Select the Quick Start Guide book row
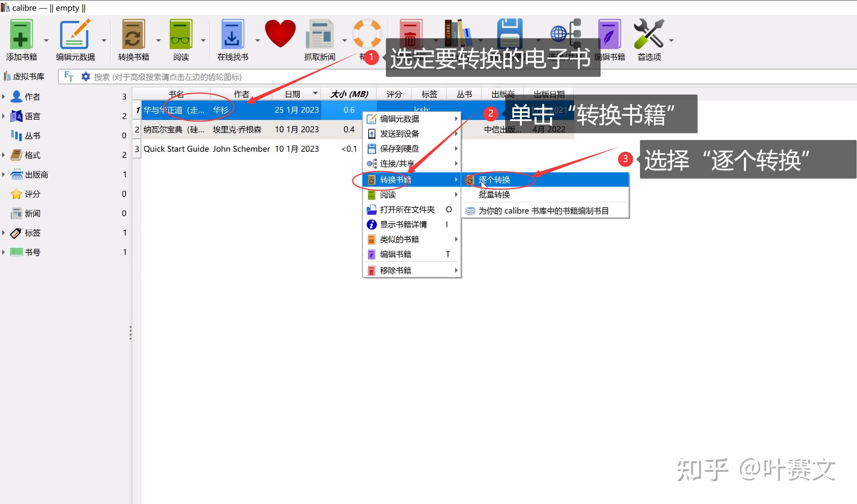857x504 pixels. point(176,149)
